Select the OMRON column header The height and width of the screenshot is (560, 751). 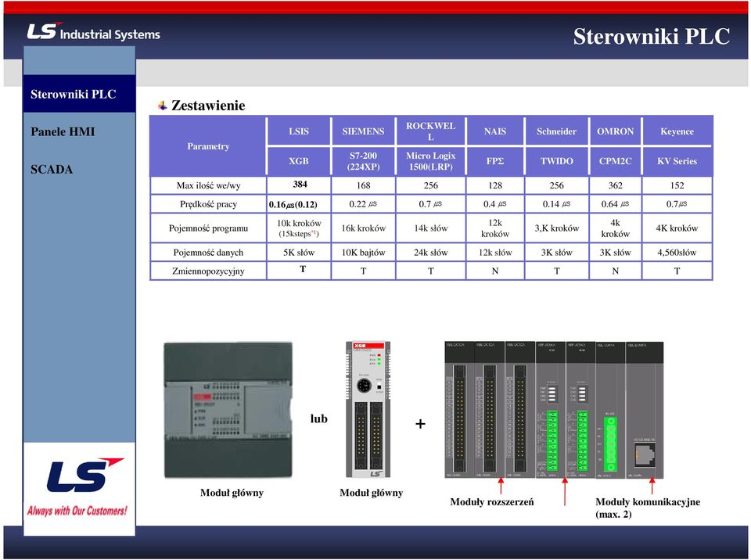616,131
